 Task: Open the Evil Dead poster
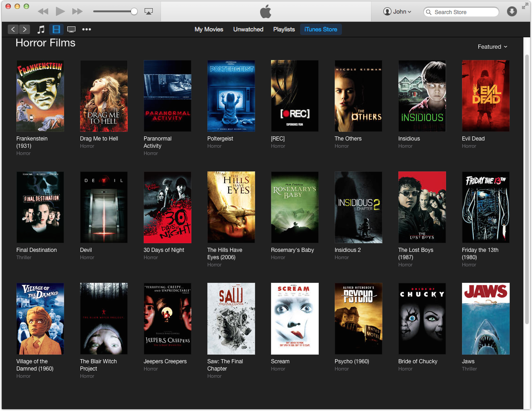click(x=486, y=96)
